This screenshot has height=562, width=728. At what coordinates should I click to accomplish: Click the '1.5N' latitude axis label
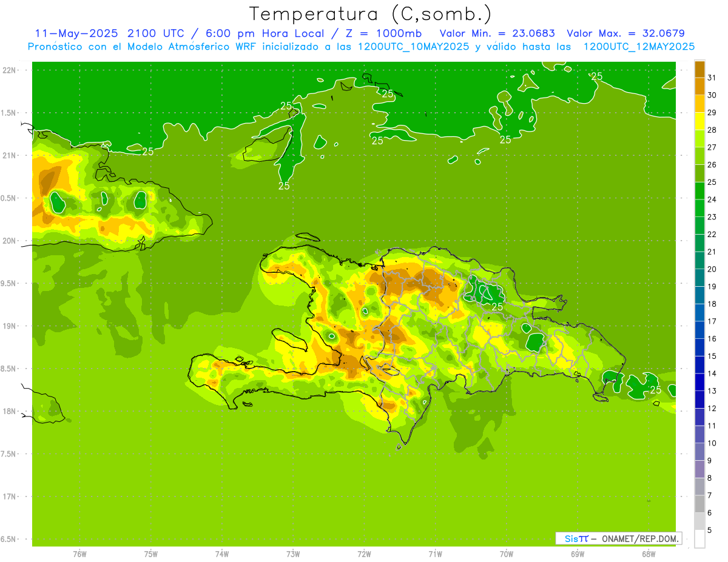click(x=9, y=113)
